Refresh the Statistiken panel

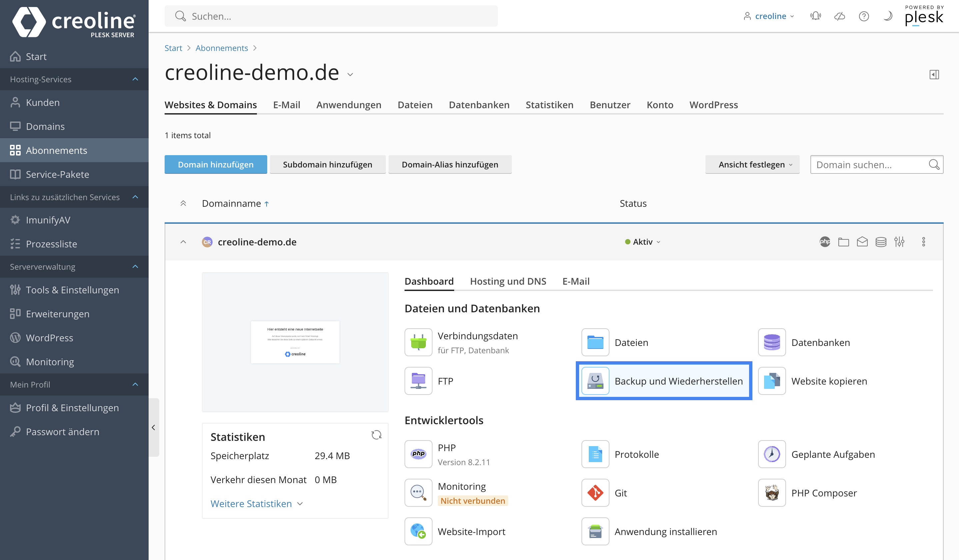(376, 435)
